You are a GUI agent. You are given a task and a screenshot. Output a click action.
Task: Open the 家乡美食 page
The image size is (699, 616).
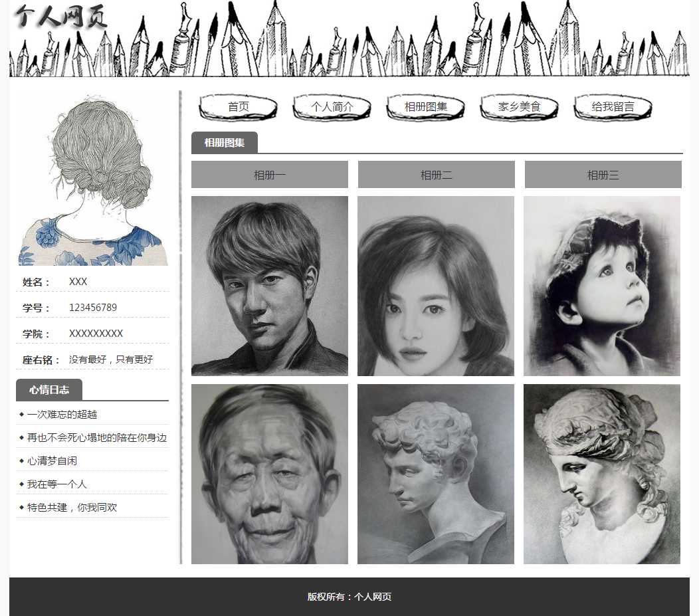click(x=519, y=107)
